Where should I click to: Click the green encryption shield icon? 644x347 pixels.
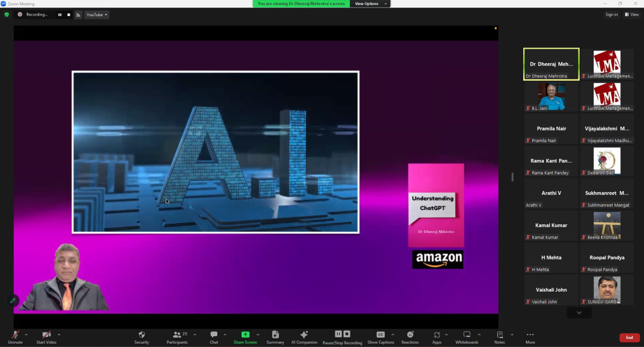(6, 15)
